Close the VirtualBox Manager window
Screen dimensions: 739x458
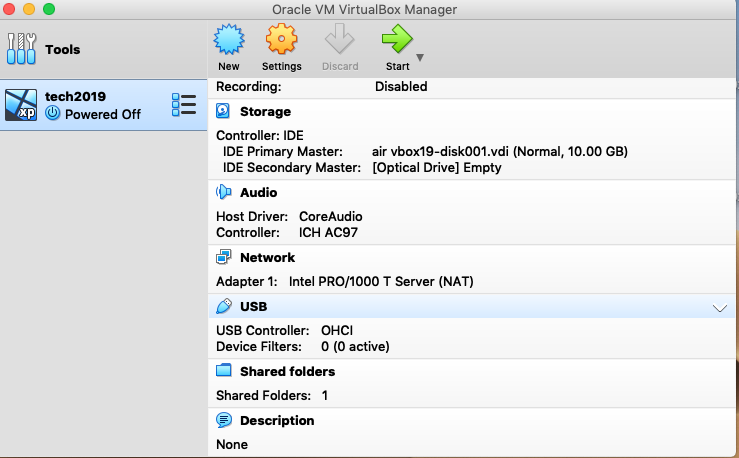9,9
